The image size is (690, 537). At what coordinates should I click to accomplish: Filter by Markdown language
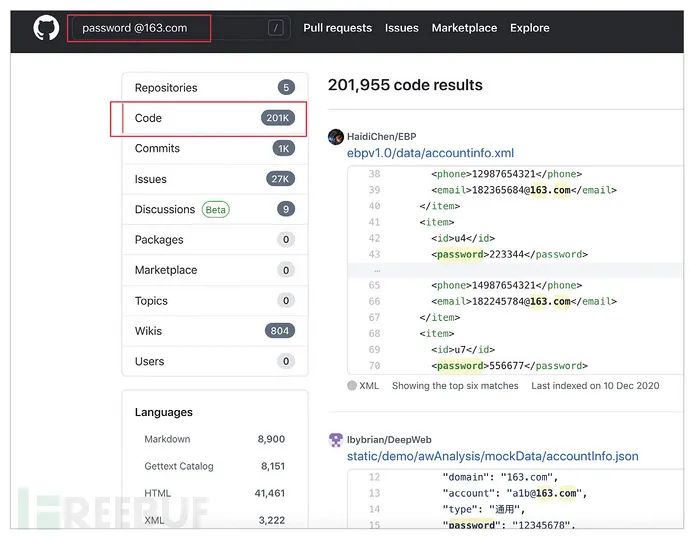coord(167,439)
